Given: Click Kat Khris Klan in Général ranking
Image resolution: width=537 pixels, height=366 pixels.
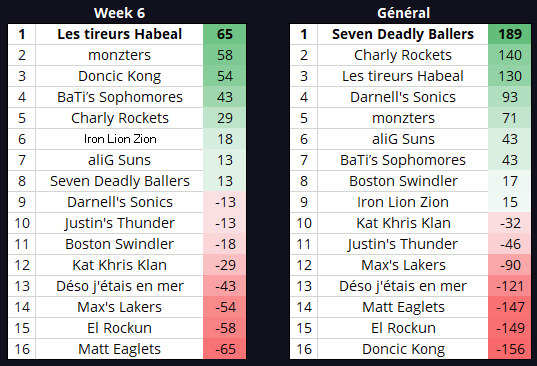Looking at the screenshot, I should tap(403, 223).
